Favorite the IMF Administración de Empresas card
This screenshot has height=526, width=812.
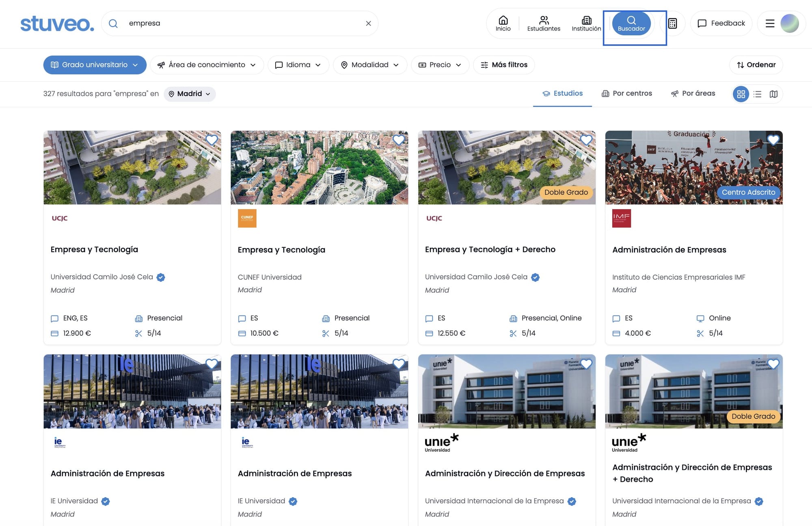pos(773,140)
